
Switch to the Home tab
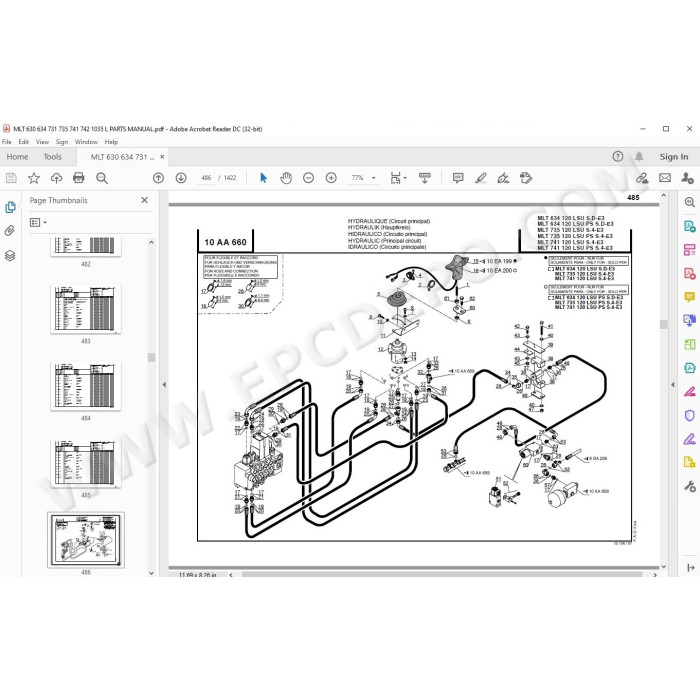pos(17,157)
